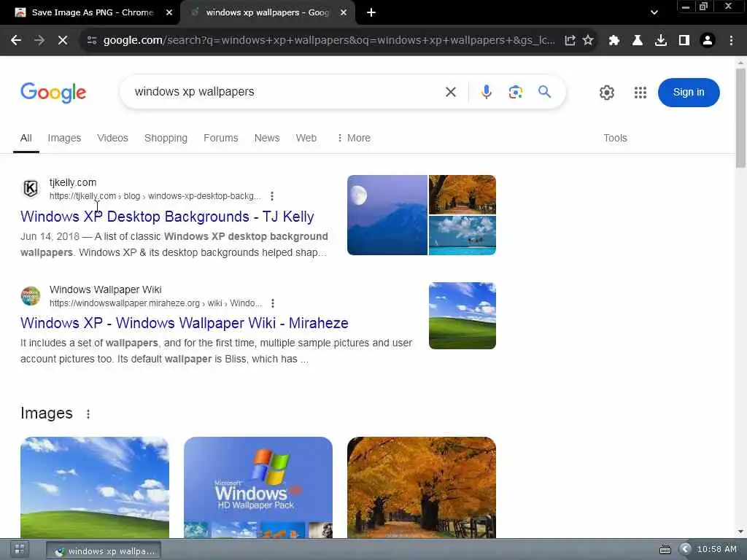The height and width of the screenshot is (560, 747).
Task: Click the Google logo
Action: coord(53,93)
